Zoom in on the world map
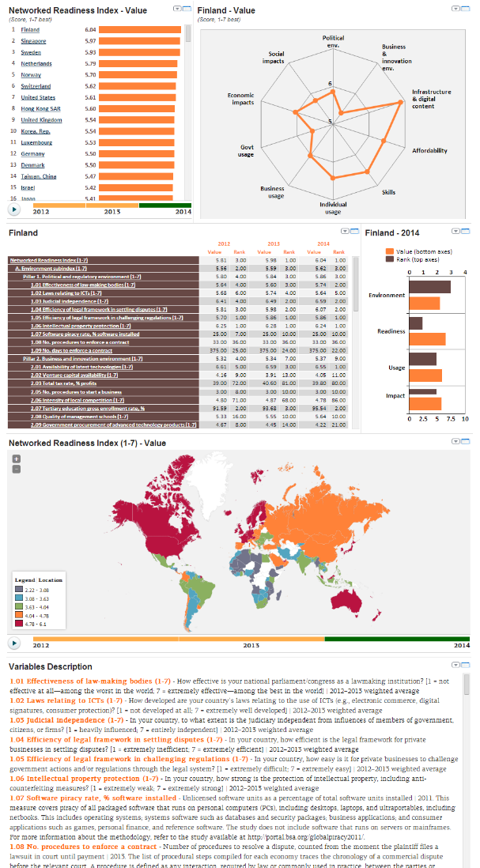Viewport: 480px width, 868px height. point(15,459)
